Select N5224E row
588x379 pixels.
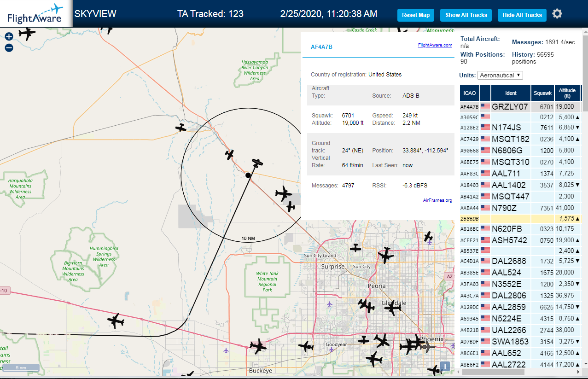pyautogui.click(x=520, y=318)
